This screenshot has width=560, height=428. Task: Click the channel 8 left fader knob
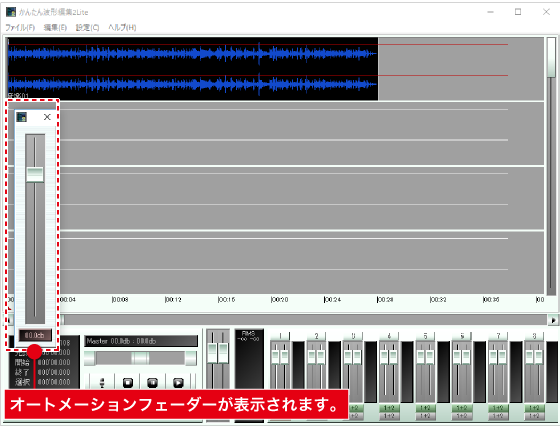coord(529,357)
